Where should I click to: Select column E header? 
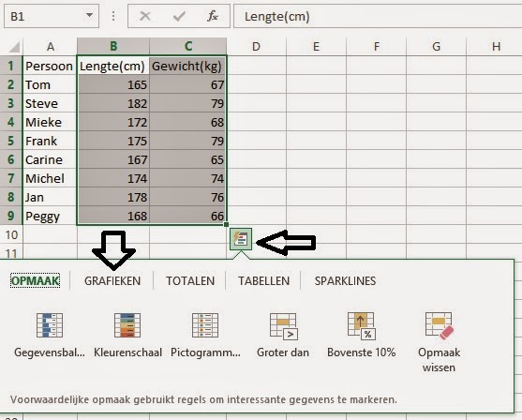click(316, 46)
